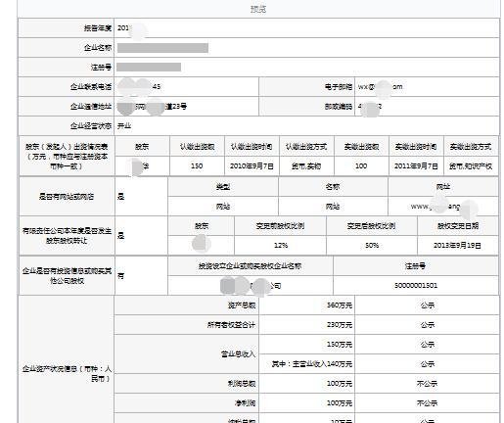Click the 股权变更日期 header
Screen dimensions: 504x423
458,226
